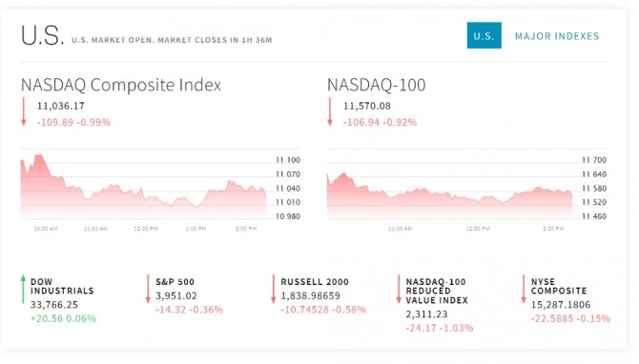Screen dimensions: 639x364
Task: Open the S&P 500 index link
Action: (175, 282)
